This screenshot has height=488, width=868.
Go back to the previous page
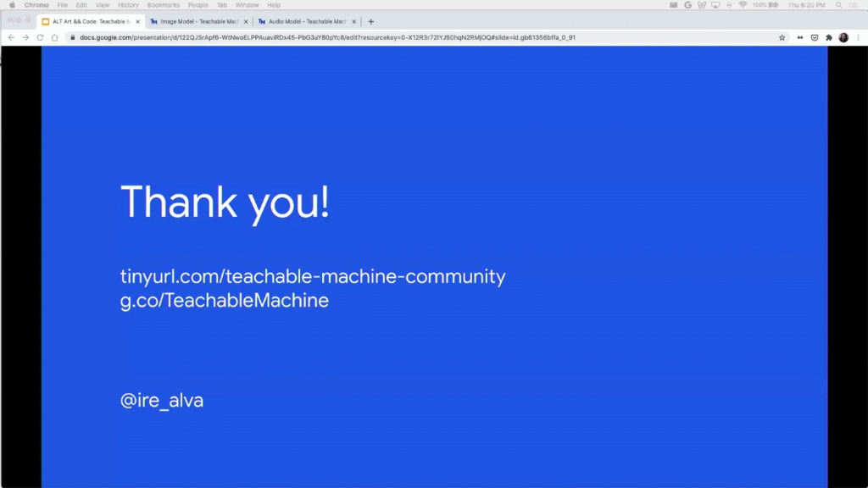[11, 37]
